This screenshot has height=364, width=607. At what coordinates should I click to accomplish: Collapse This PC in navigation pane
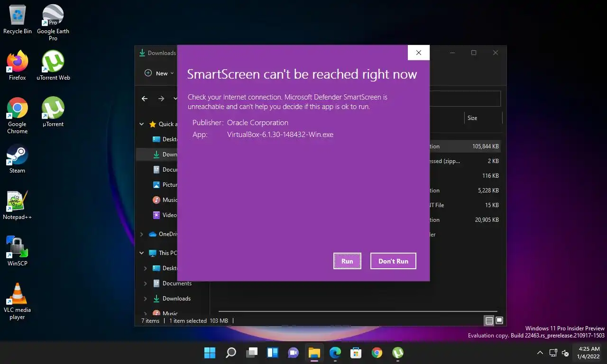[141, 253]
